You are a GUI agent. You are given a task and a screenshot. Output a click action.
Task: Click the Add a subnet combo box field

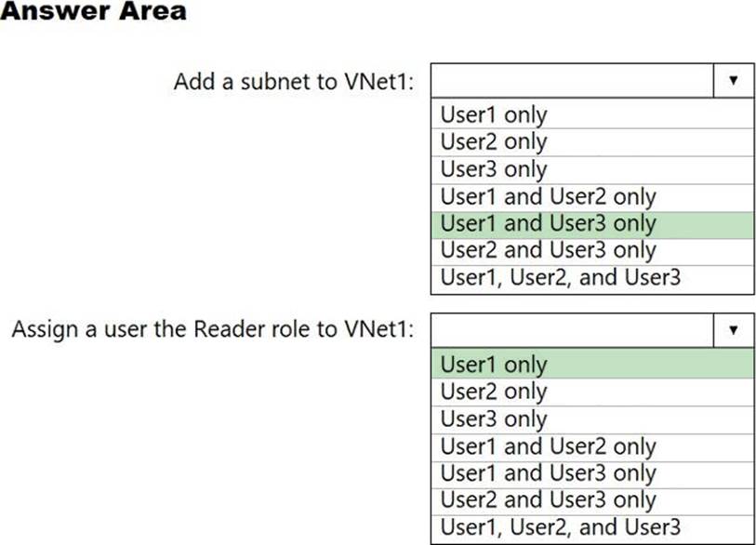573,81
